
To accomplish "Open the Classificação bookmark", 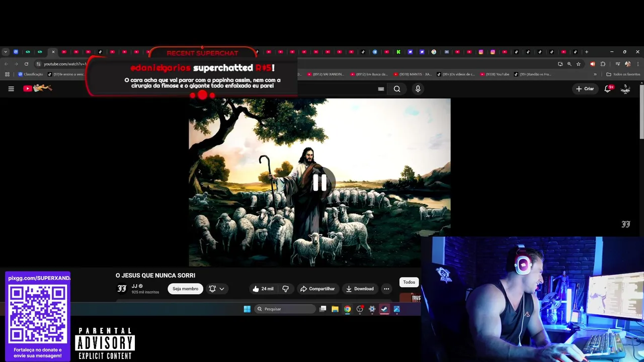I will 30,74.
